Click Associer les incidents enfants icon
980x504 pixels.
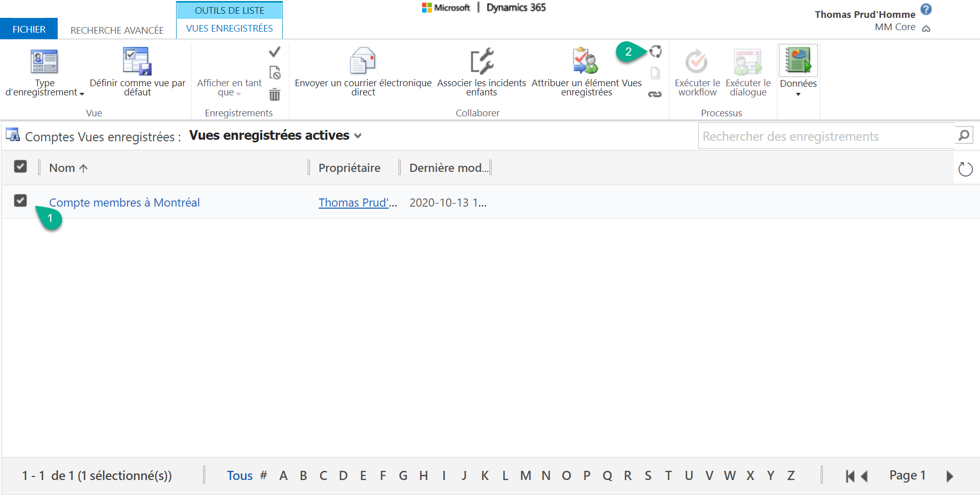click(x=481, y=62)
